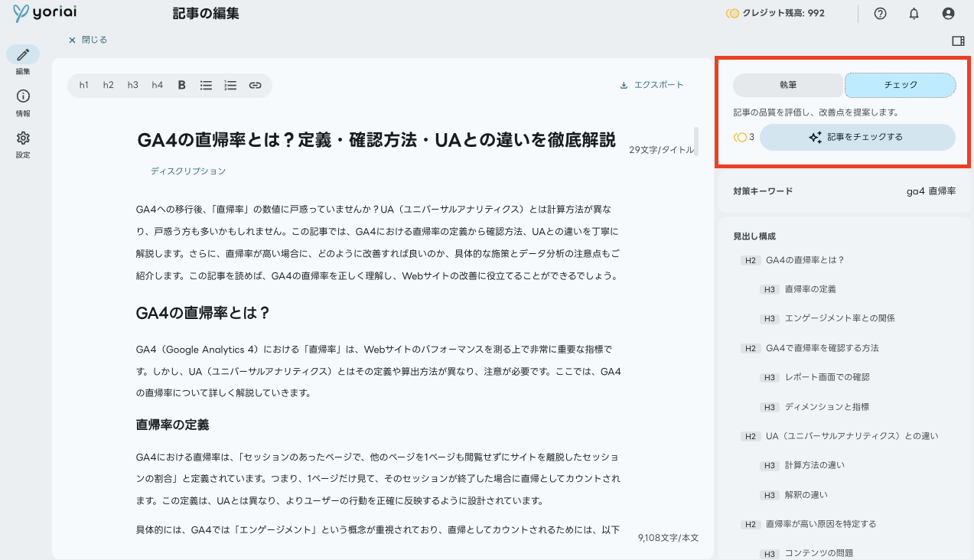Screen dimensions: 974x560
Task: Apply h2 heading style
Action: (108, 85)
